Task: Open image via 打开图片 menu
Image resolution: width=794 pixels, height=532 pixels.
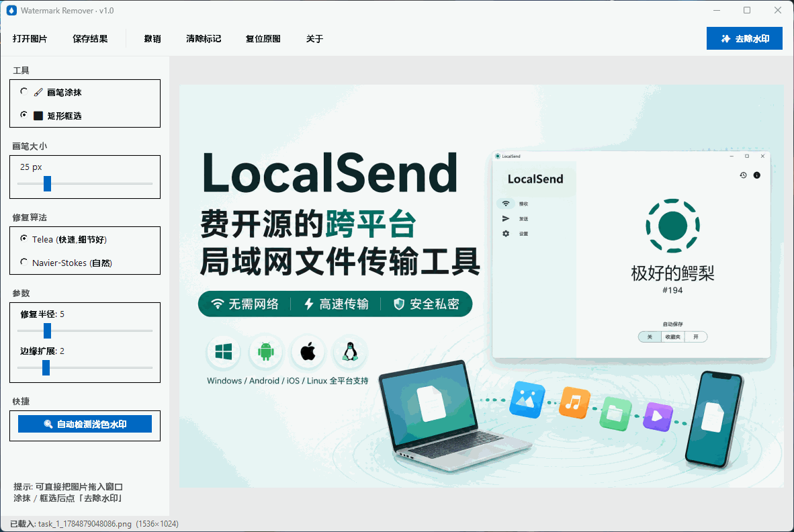Action: click(x=30, y=39)
